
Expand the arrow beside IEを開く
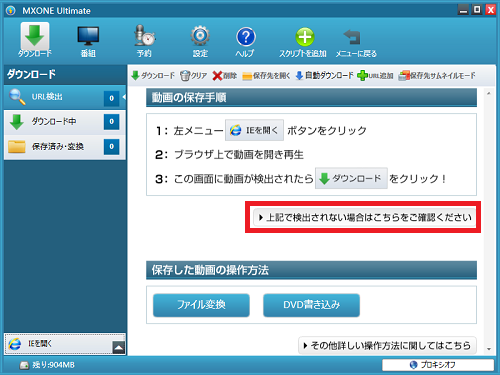tap(119, 347)
